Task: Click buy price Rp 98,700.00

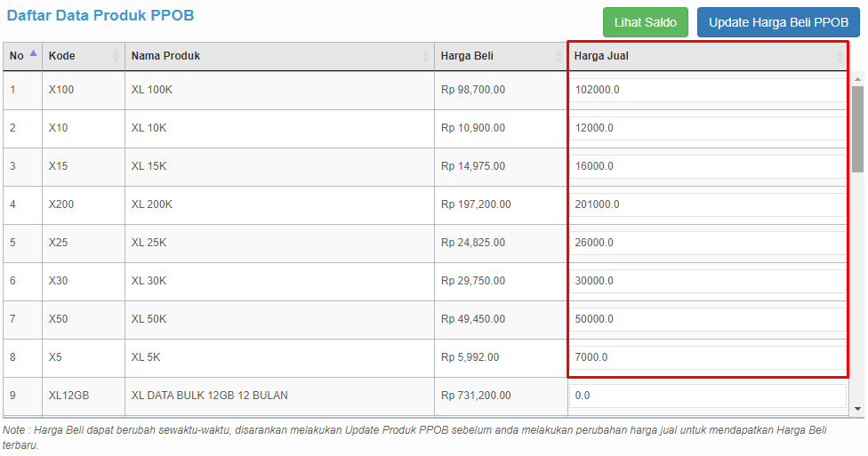Action: [x=473, y=90]
